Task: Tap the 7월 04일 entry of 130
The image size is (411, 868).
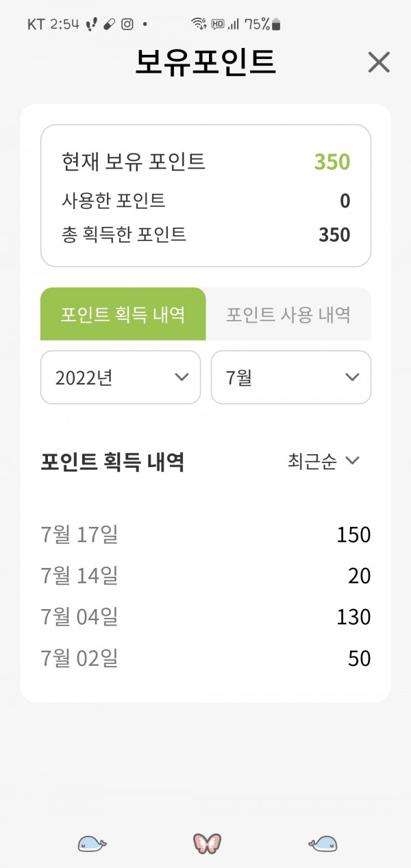Action: point(206,617)
